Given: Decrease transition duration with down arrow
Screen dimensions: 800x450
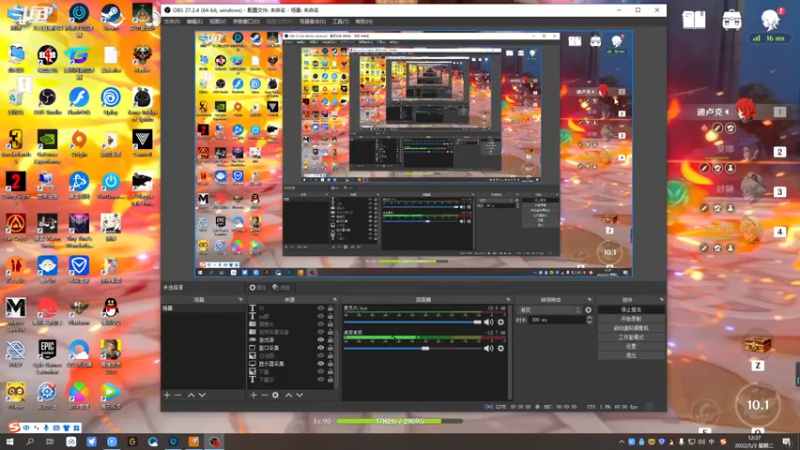Looking at the screenshot, I should click(x=589, y=322).
